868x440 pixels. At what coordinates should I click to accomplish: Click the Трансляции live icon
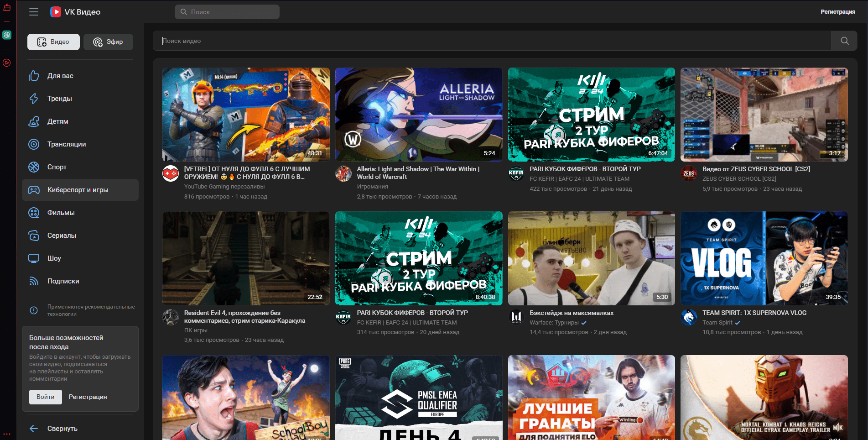34,144
